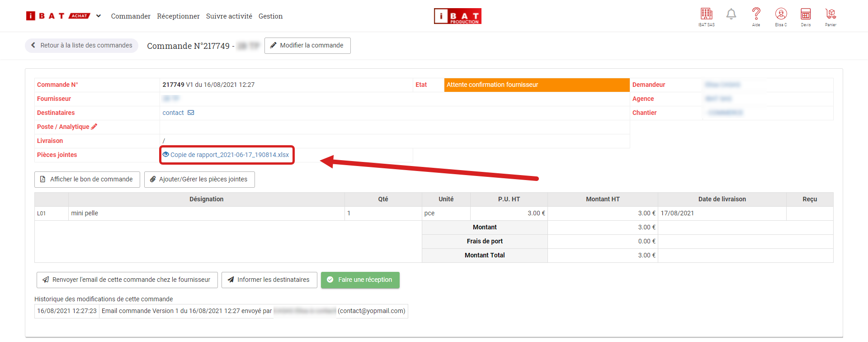Click the pencil icon next to Poste / Analytique
The width and height of the screenshot is (868, 342).
coord(94,127)
